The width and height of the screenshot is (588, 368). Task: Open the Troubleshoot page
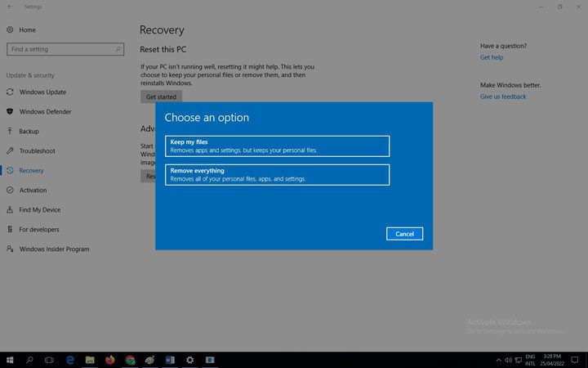click(x=37, y=150)
